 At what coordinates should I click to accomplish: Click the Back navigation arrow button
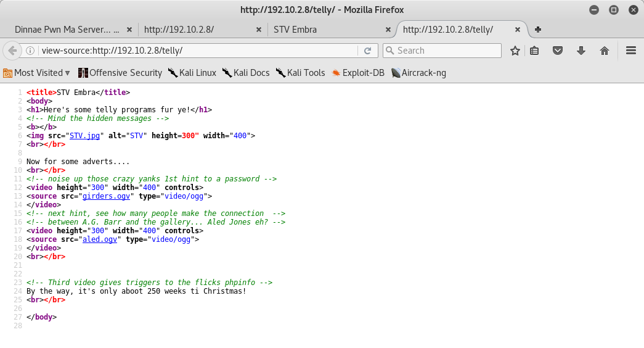tap(12, 51)
